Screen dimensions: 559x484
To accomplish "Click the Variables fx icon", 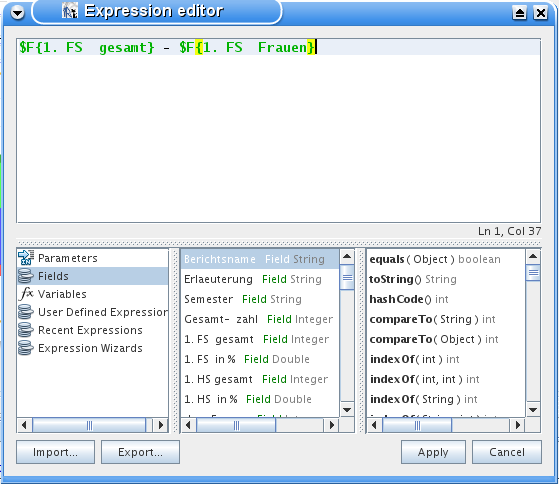I will click(26, 294).
